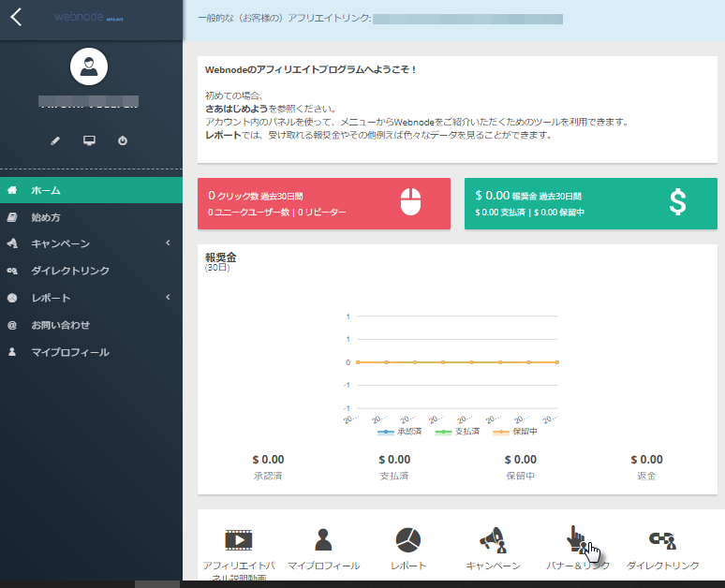The height and width of the screenshot is (588, 725).
Task: Toggle the 保留中 chart legend series
Action: (x=515, y=432)
